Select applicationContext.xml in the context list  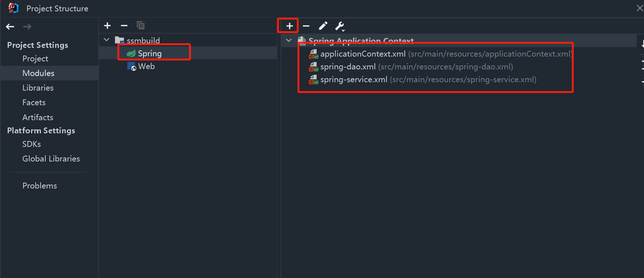tap(363, 54)
